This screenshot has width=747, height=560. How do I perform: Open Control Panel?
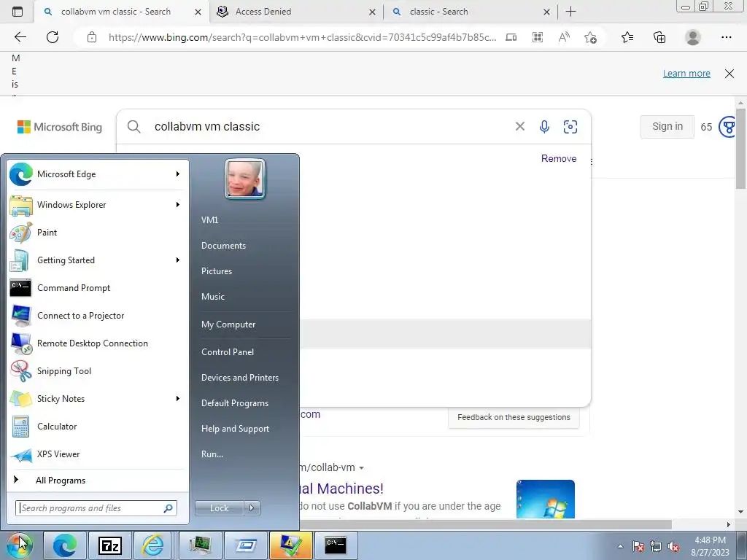pyautogui.click(x=228, y=352)
